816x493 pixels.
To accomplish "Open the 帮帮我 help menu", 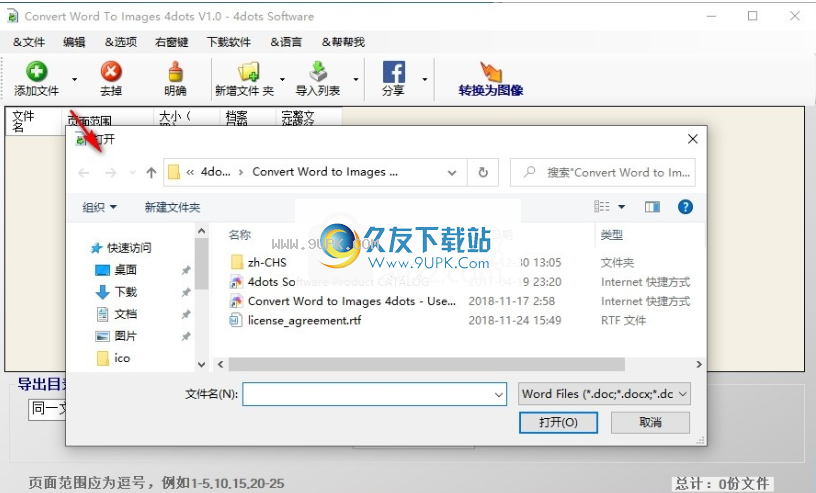I will [343, 42].
